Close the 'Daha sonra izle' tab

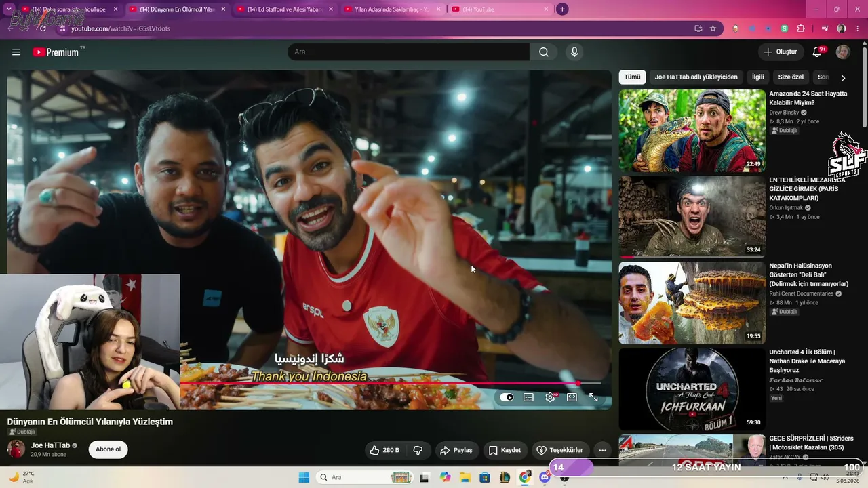tap(115, 9)
